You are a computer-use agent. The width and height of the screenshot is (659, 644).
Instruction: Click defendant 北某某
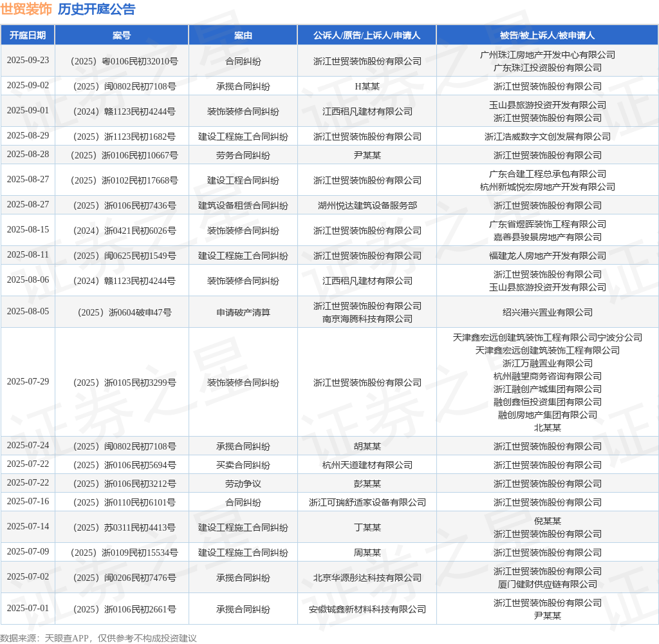[547, 428]
